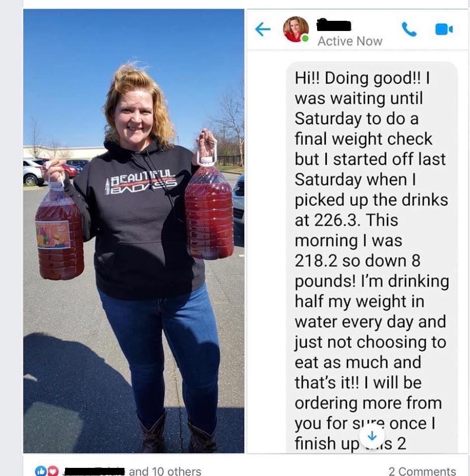
Task: Open the blacked-out contact name in header
Action: pyautogui.click(x=333, y=25)
